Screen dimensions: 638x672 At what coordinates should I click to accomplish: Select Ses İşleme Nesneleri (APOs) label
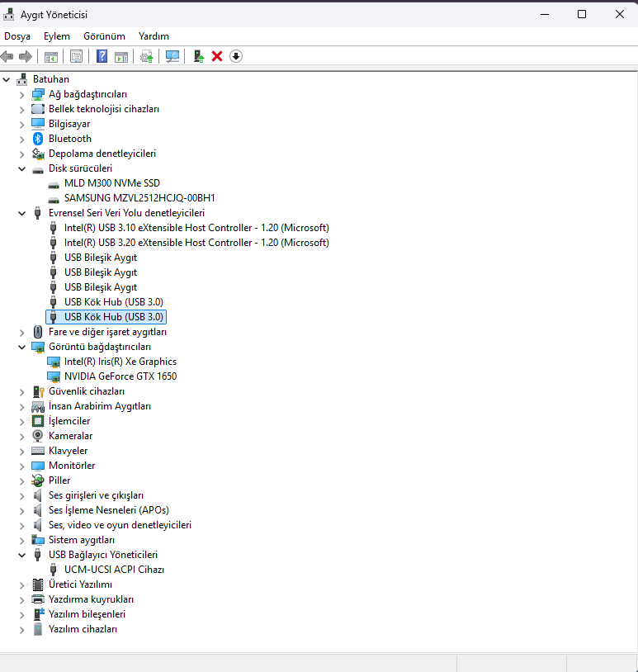click(109, 510)
